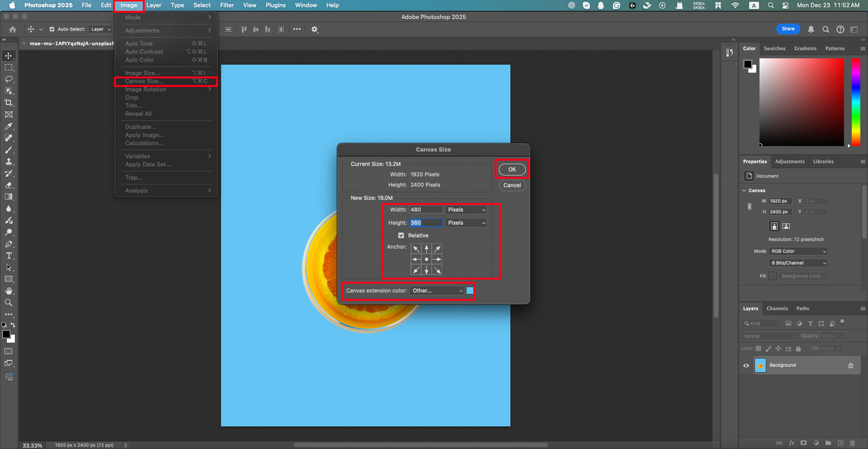Click the search magnifier in options bar
Image resolution: width=868 pixels, height=449 pixels.
tap(826, 29)
